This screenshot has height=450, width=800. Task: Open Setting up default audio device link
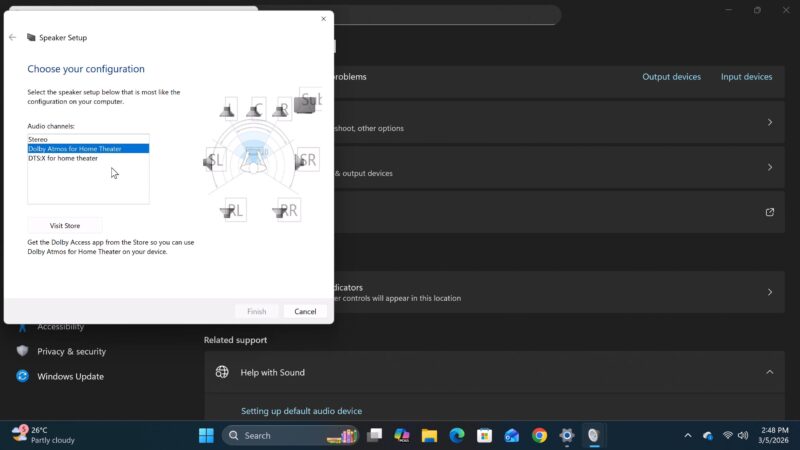(301, 411)
